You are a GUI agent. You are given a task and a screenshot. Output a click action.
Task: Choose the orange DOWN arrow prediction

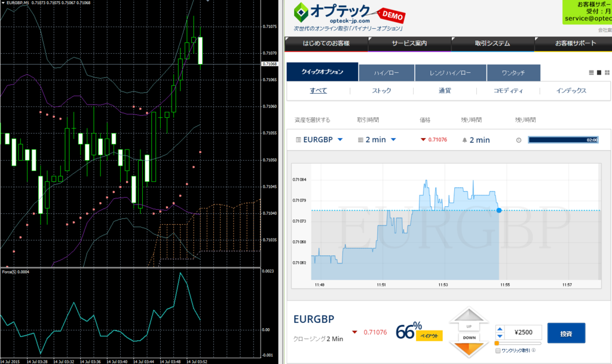click(x=469, y=345)
